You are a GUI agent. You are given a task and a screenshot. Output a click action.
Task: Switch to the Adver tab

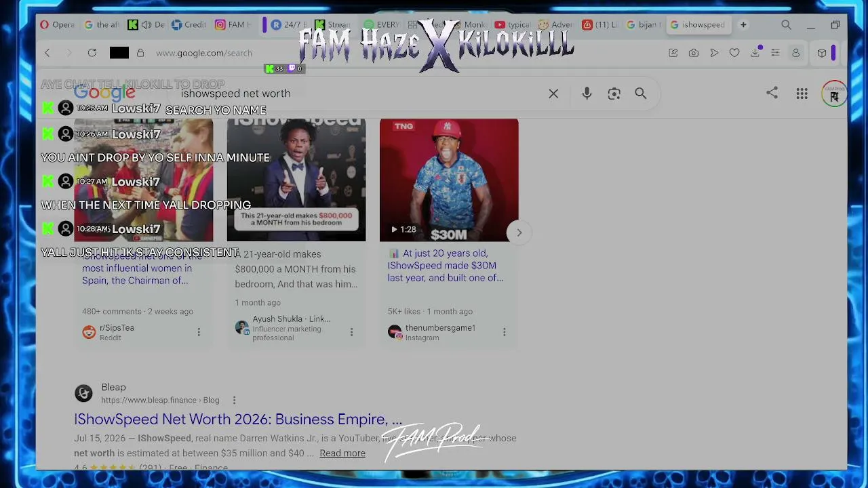tap(556, 25)
